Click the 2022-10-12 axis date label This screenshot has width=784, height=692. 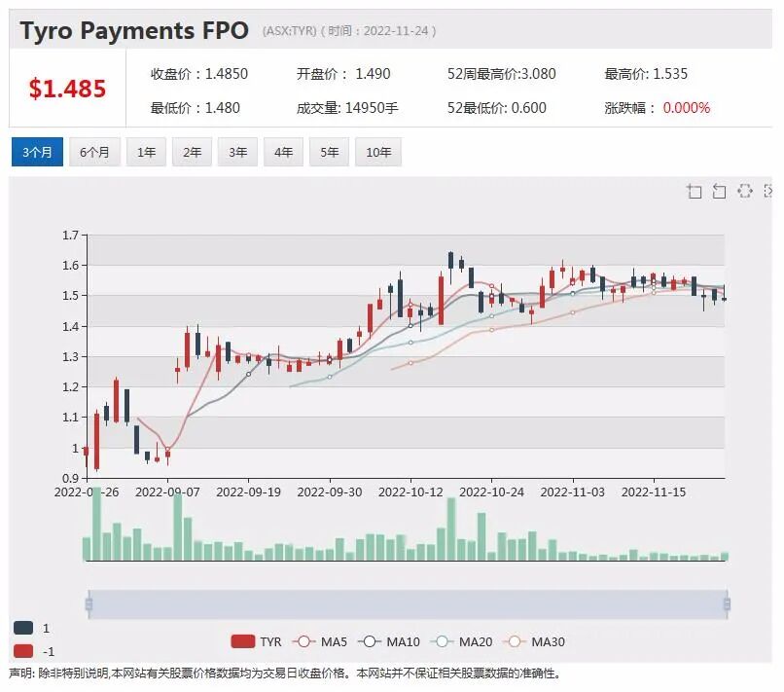pyautogui.click(x=410, y=492)
